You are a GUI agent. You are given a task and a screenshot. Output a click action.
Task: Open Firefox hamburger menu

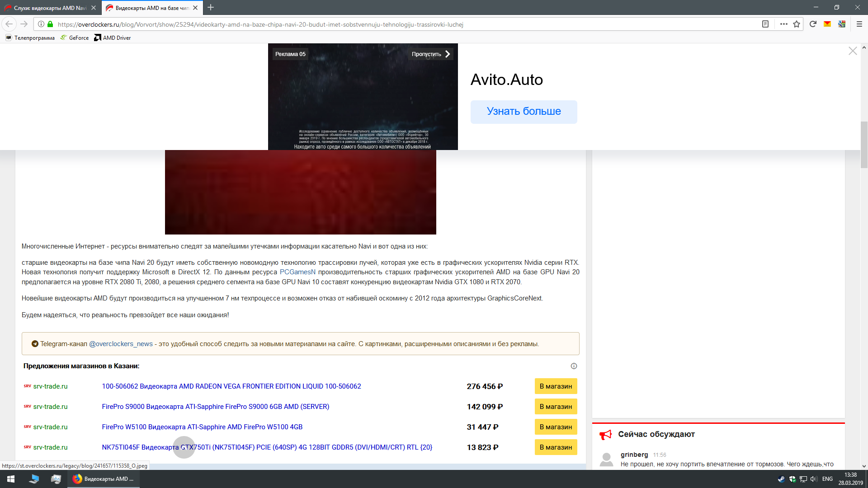pos(859,24)
